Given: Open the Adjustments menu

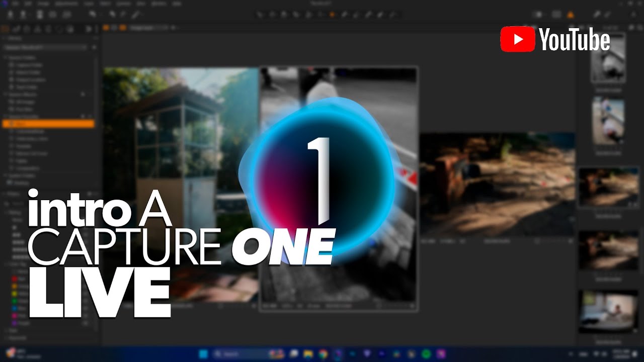Looking at the screenshot, I should pyautogui.click(x=66, y=4).
